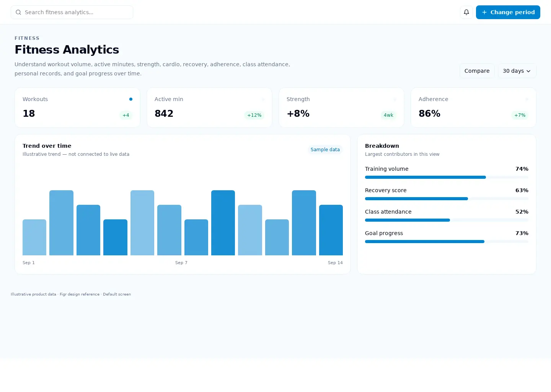Click the Training volume progress bar
This screenshot has height=392, width=551.
[447, 177]
